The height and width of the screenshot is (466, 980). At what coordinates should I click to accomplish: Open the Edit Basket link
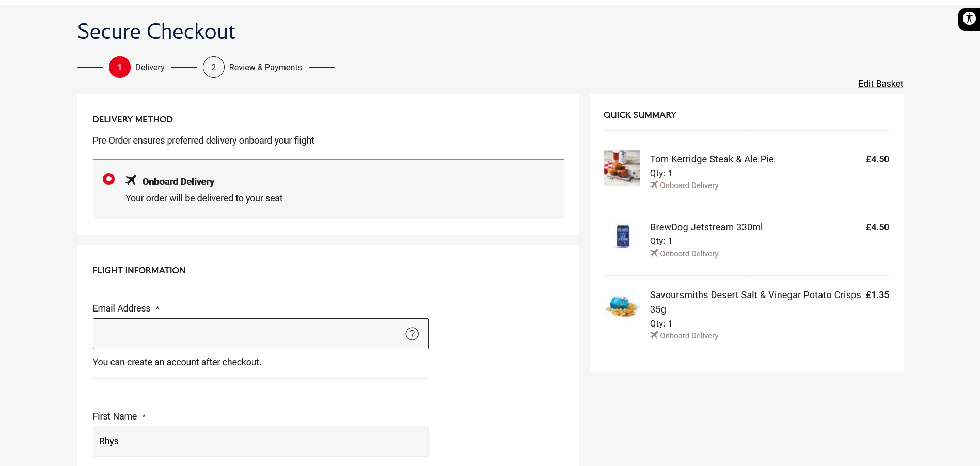tap(880, 84)
